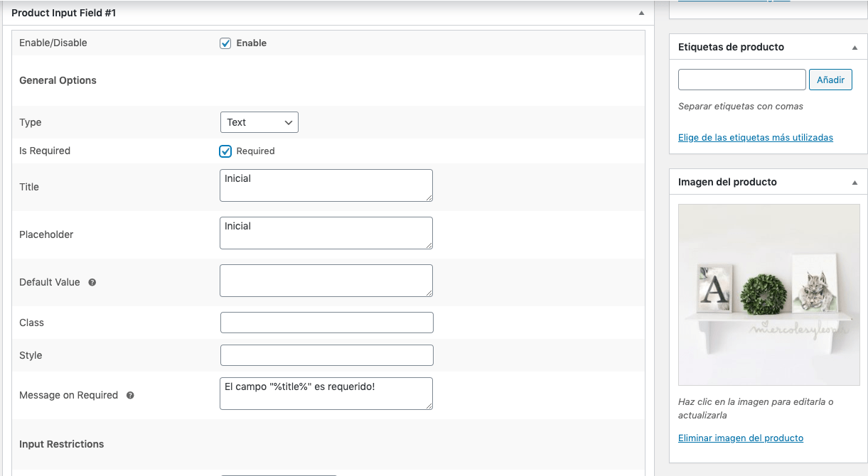Click the Style field label
The height and width of the screenshot is (476, 868).
[31, 355]
